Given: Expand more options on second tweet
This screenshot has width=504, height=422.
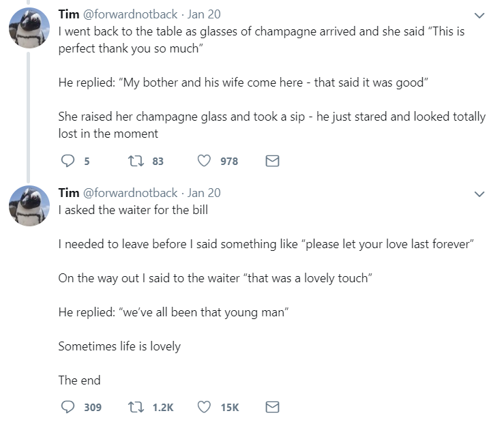Looking at the screenshot, I should click(479, 194).
